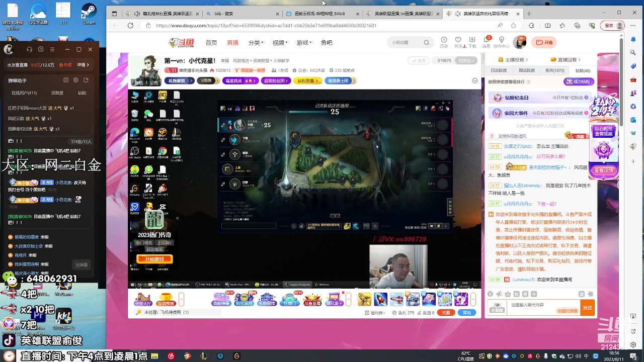Screen dimensions: 644x362
Task: Open the V周榜 badge
Action: (x=207, y=80)
